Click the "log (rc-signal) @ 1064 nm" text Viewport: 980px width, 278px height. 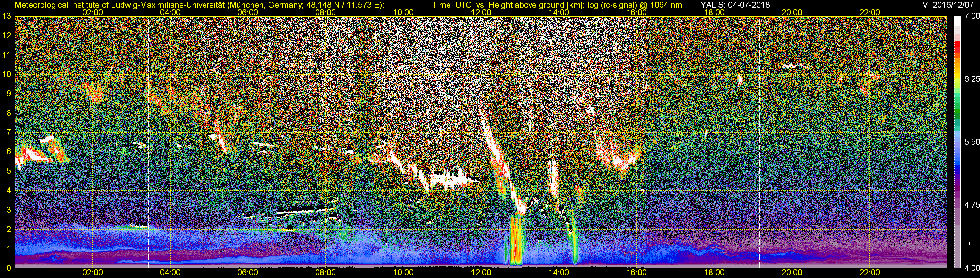click(x=635, y=5)
